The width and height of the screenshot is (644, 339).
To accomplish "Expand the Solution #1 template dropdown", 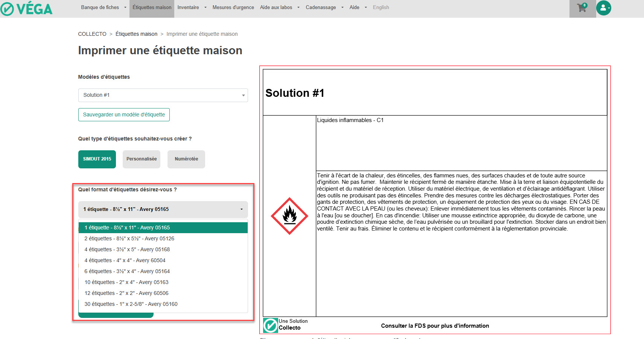I will coord(163,95).
